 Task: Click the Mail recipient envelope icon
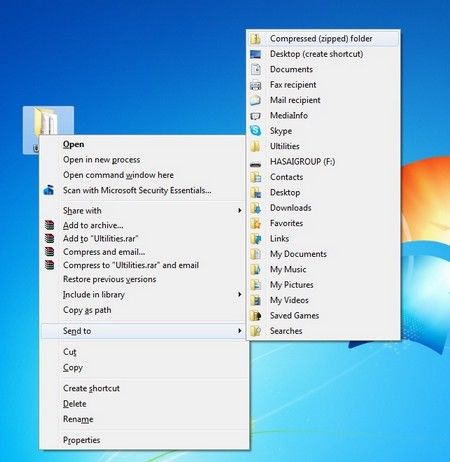256,100
